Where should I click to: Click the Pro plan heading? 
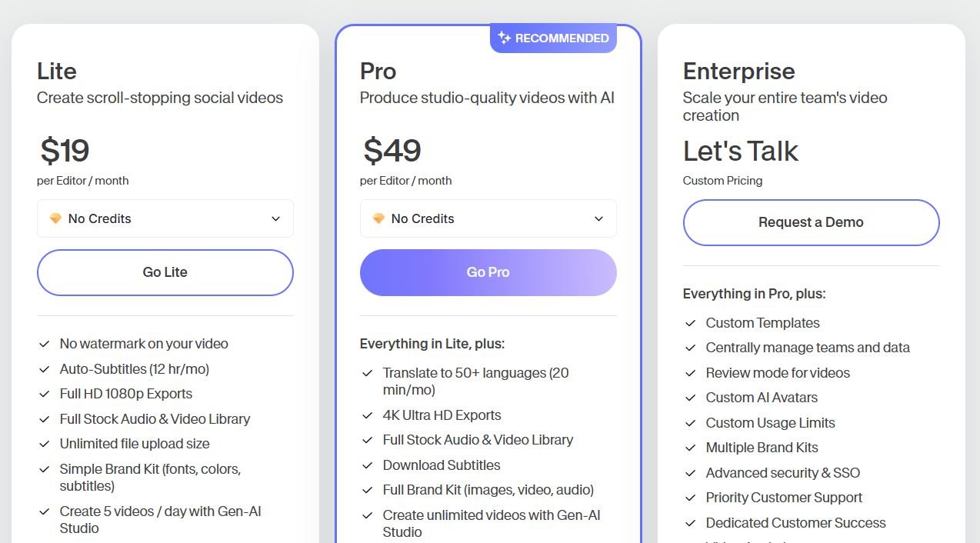(378, 72)
